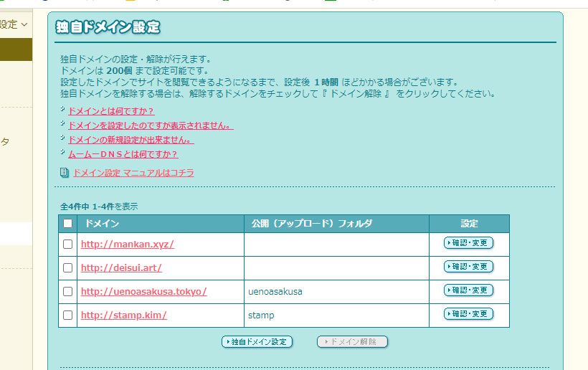Screen dimensions: 588x370
Task: Click 確認・変更 for uenoasakusa.tokyo
Action: pos(468,290)
